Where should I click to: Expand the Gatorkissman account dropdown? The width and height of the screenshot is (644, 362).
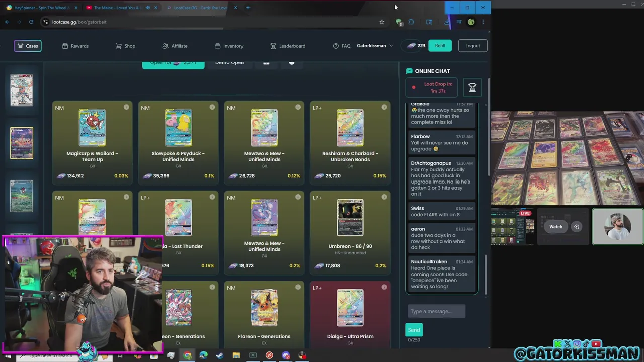coord(375,46)
